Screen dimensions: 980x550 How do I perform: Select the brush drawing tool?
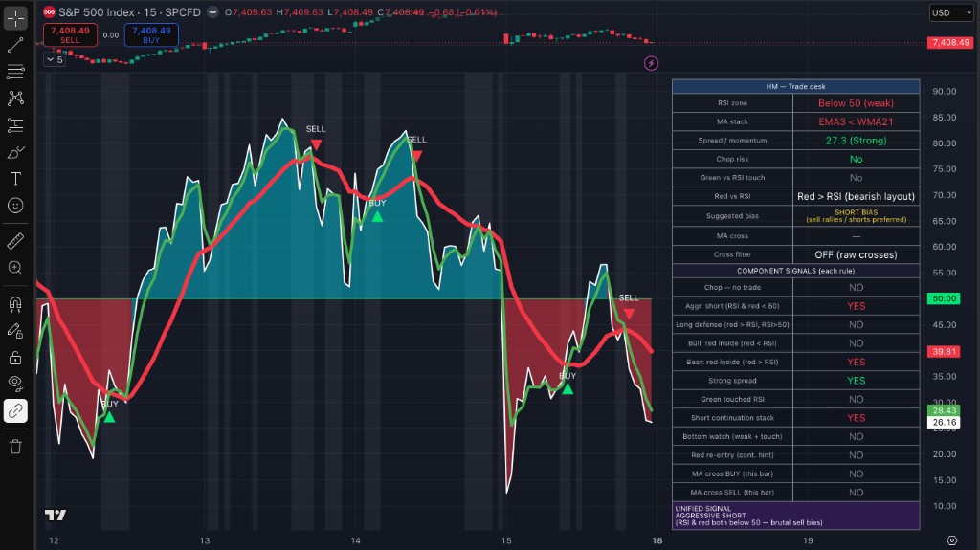point(15,152)
